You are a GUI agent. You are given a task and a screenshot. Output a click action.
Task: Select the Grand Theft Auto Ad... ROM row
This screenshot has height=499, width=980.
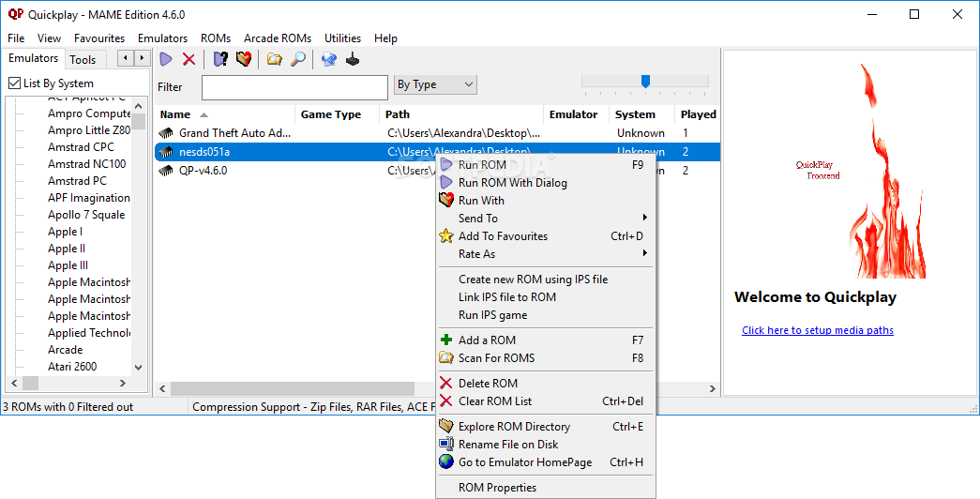(x=437, y=133)
